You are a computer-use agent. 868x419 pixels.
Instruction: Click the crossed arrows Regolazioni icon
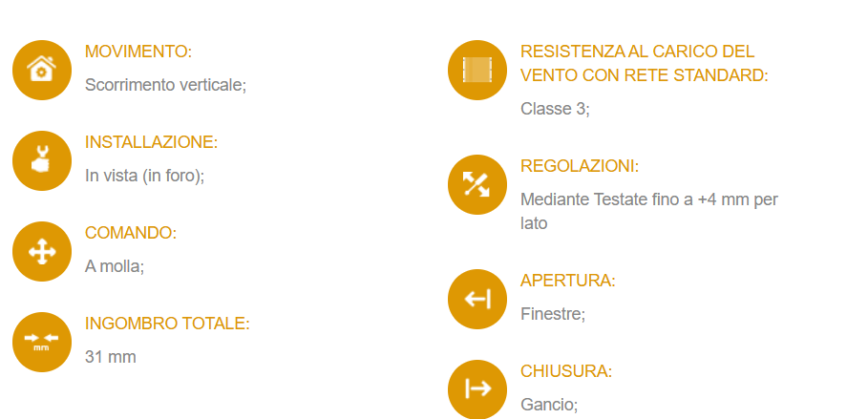[x=477, y=185]
